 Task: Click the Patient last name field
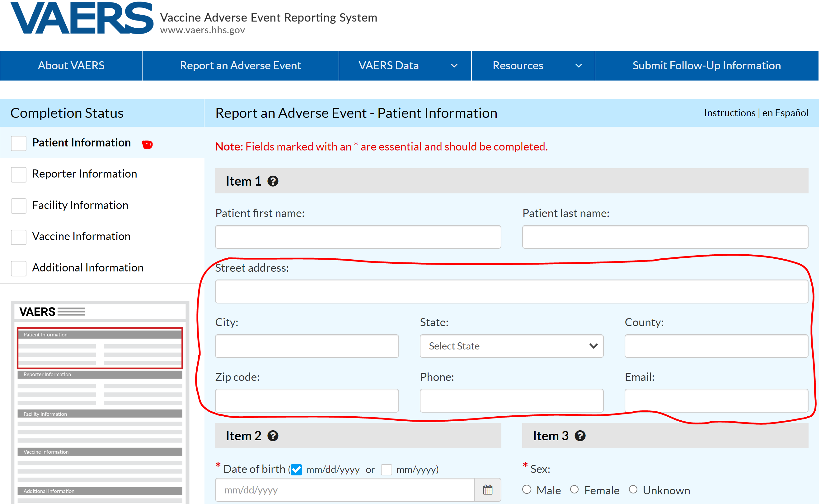tap(665, 237)
